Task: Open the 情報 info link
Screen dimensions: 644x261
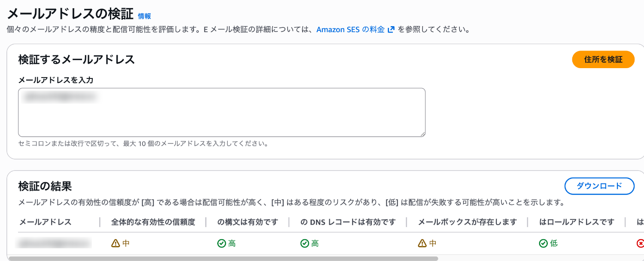Action: [144, 16]
